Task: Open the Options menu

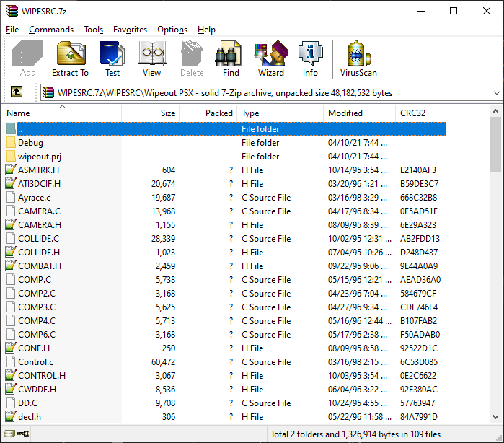Action: pos(172,30)
